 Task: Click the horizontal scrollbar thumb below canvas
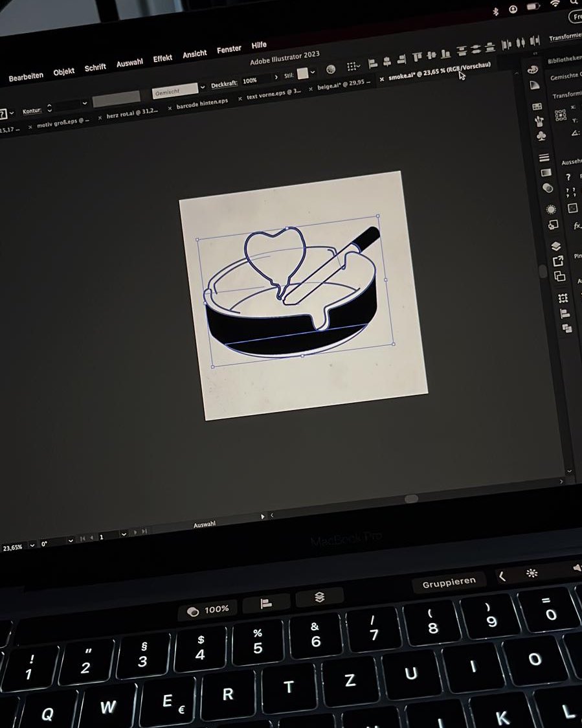pos(411,499)
